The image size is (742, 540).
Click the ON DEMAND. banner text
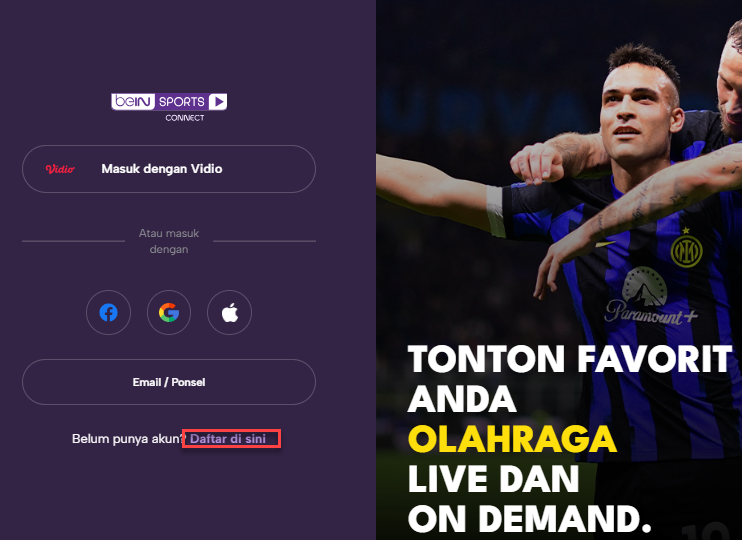pyautogui.click(x=530, y=519)
